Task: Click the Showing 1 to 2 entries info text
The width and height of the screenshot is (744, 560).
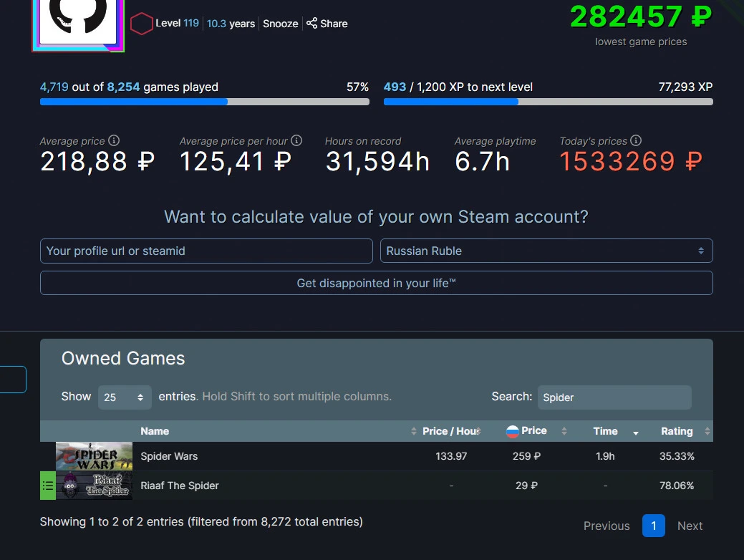Action: (201, 521)
